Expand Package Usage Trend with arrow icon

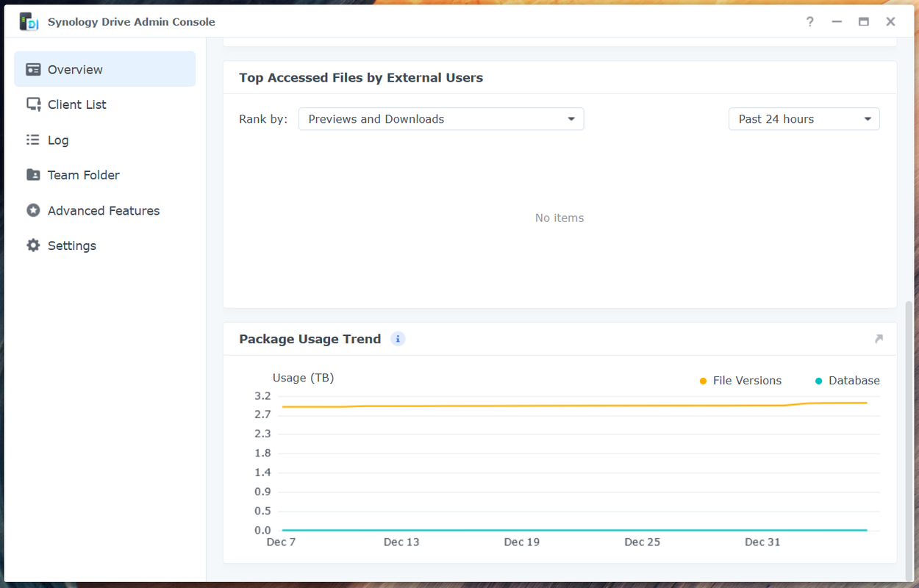879,339
